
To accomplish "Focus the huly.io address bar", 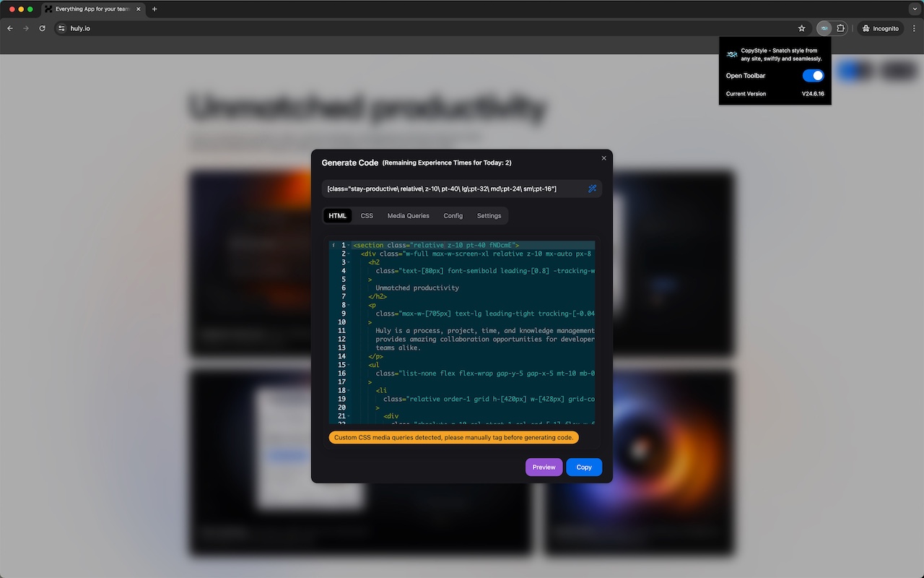I will 426,28.
